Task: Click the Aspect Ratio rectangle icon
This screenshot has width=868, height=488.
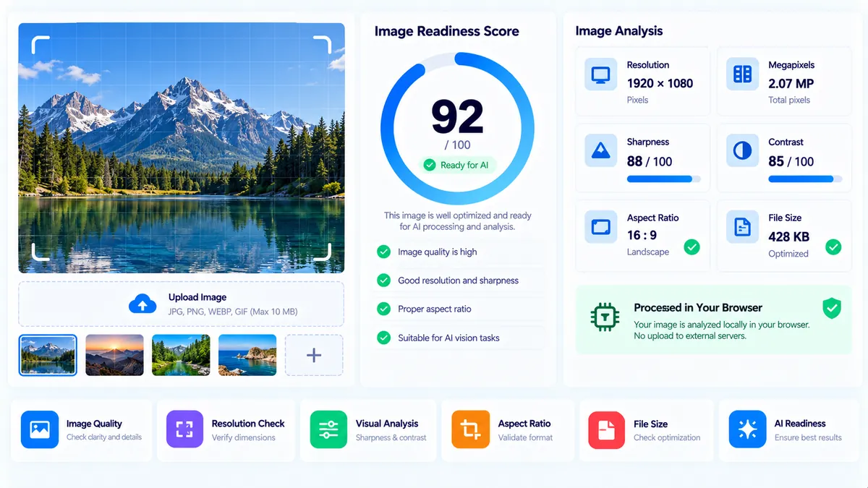Action: pos(600,227)
